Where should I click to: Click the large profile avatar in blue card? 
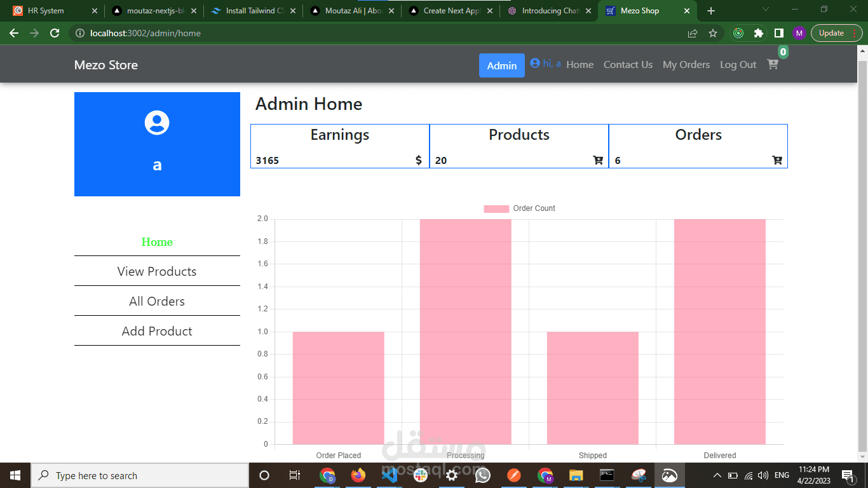tap(157, 123)
